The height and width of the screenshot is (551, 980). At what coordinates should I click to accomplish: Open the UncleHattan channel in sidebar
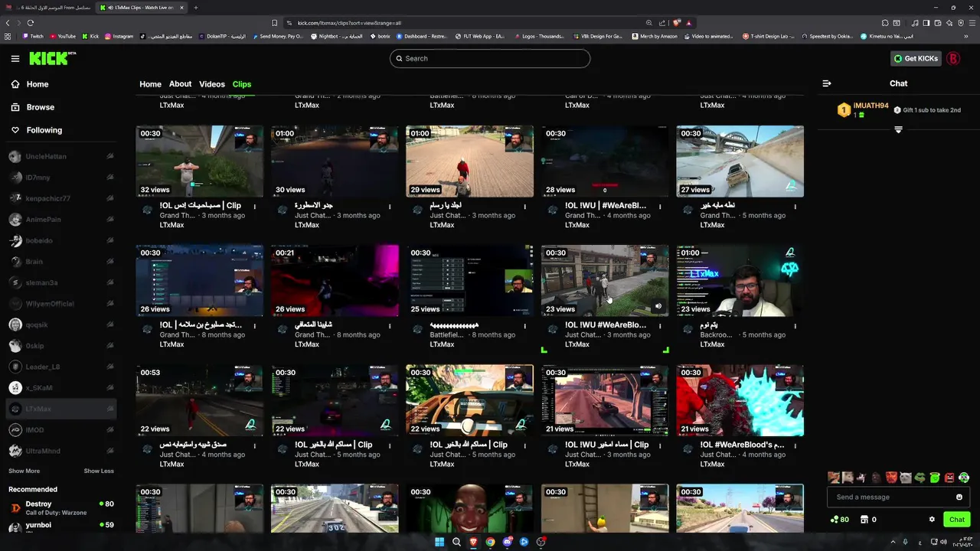click(60, 156)
